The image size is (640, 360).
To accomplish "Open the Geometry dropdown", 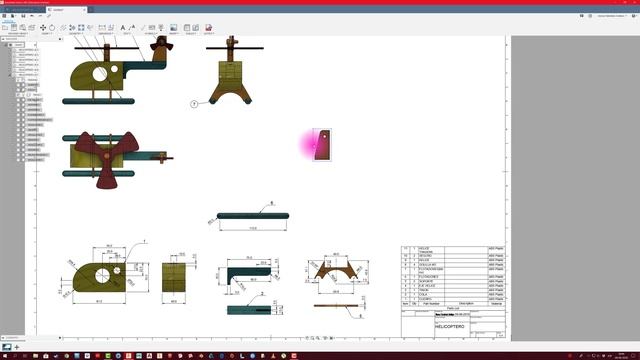I will click(76, 33).
